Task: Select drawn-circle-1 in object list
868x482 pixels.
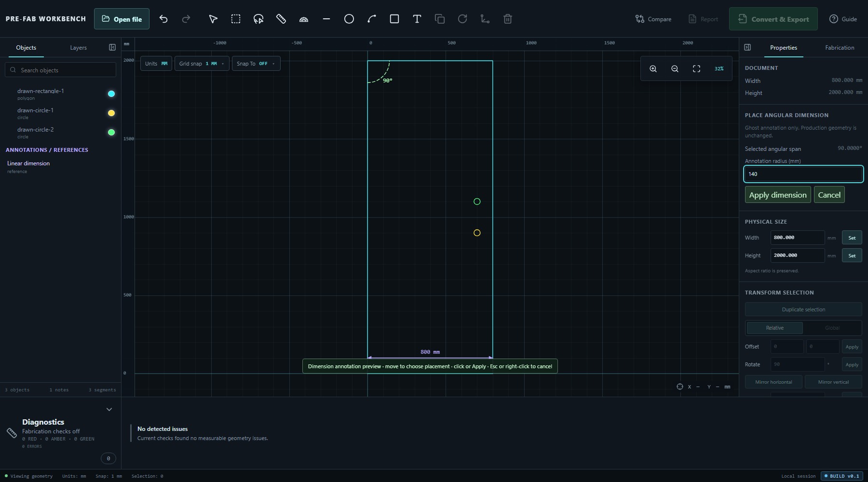Action: click(x=60, y=113)
